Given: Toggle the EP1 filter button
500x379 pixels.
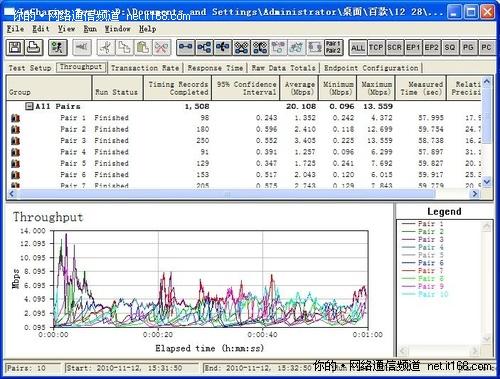Looking at the screenshot, I should [x=413, y=48].
